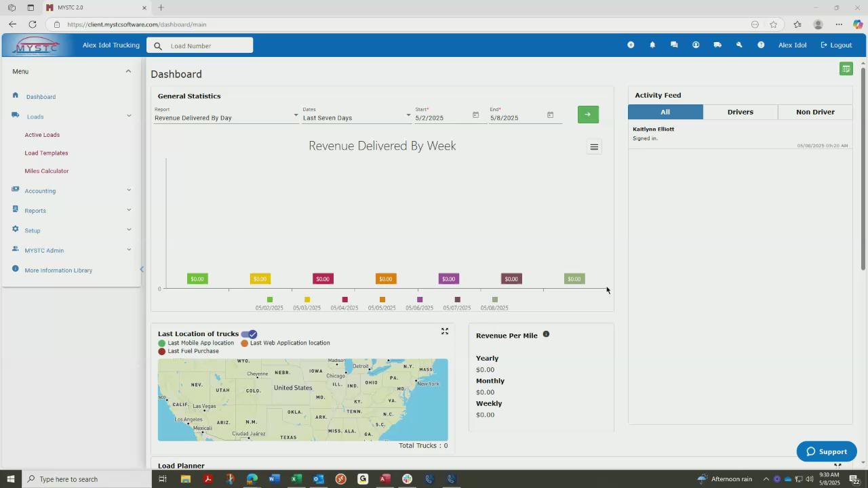This screenshot has height=488, width=868.
Task: Click the green table icon near Dashboard
Action: pos(846,68)
